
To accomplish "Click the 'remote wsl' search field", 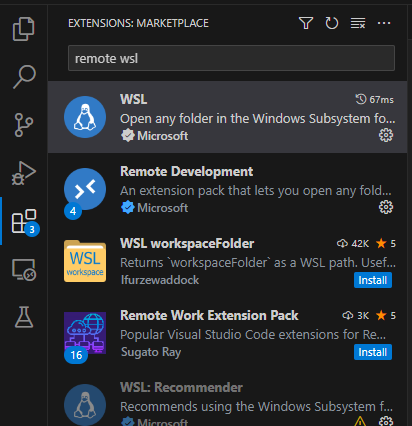I will pyautogui.click(x=231, y=58).
